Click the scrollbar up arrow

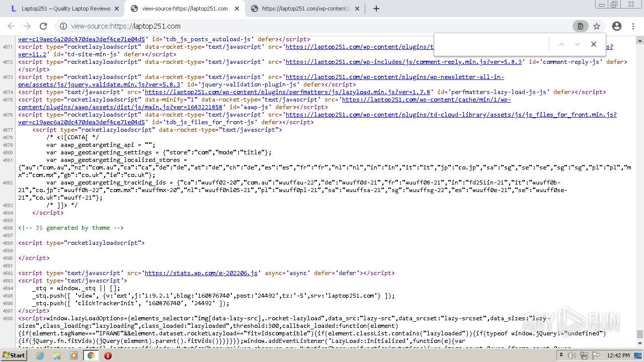tap(639, 40)
